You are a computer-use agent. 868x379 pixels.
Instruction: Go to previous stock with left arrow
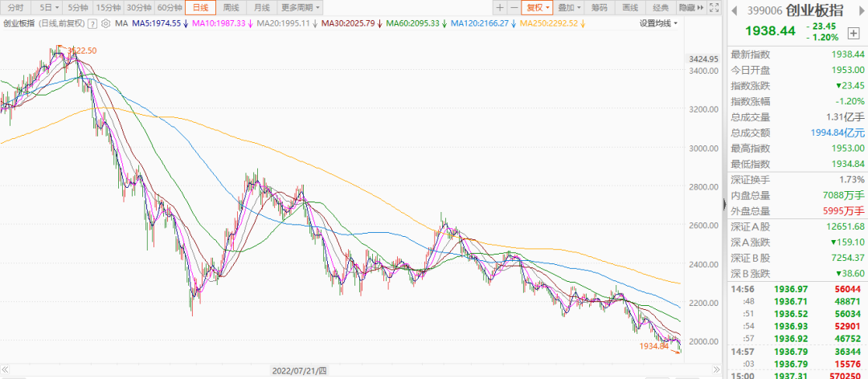coord(735,10)
